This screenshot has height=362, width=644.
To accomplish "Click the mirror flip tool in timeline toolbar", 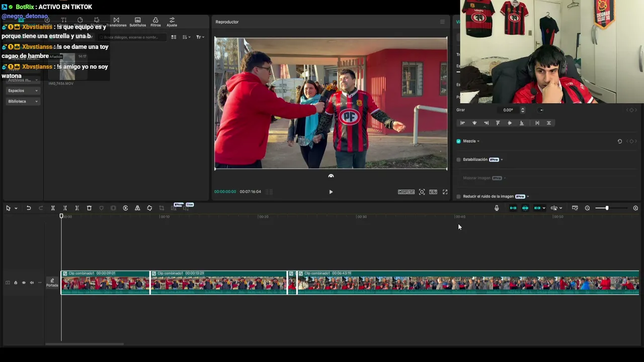I will [x=137, y=208].
